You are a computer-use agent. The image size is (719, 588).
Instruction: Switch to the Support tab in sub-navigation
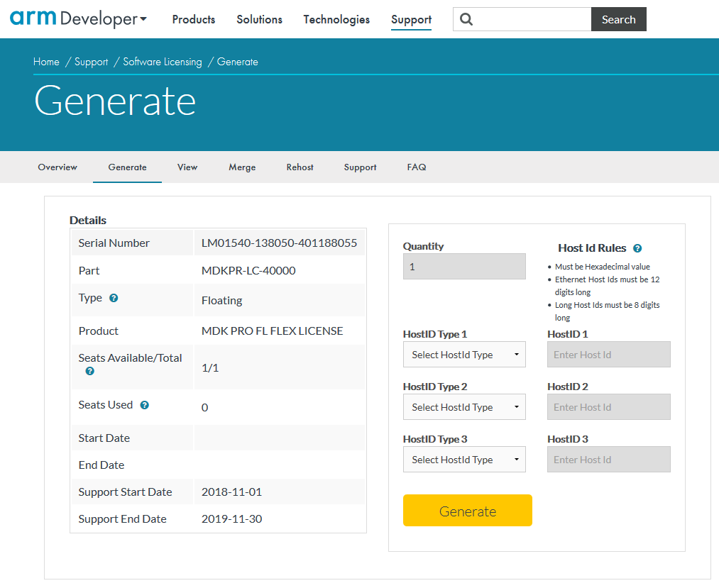click(x=360, y=167)
